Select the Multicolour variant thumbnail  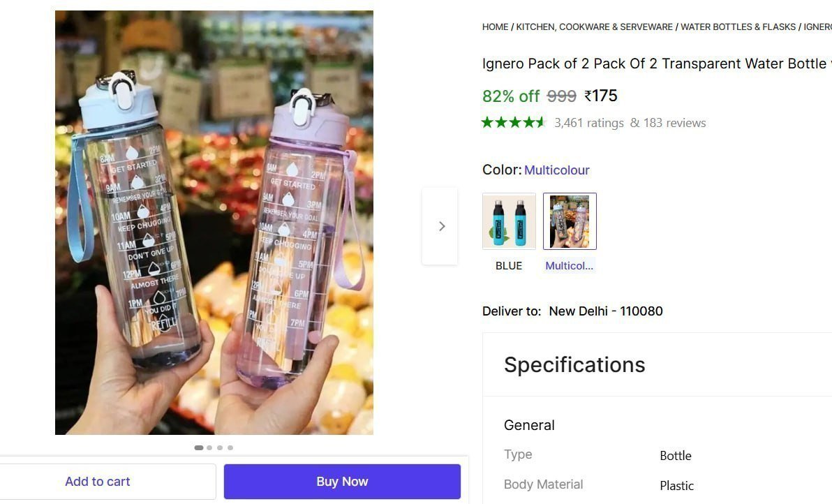[570, 221]
